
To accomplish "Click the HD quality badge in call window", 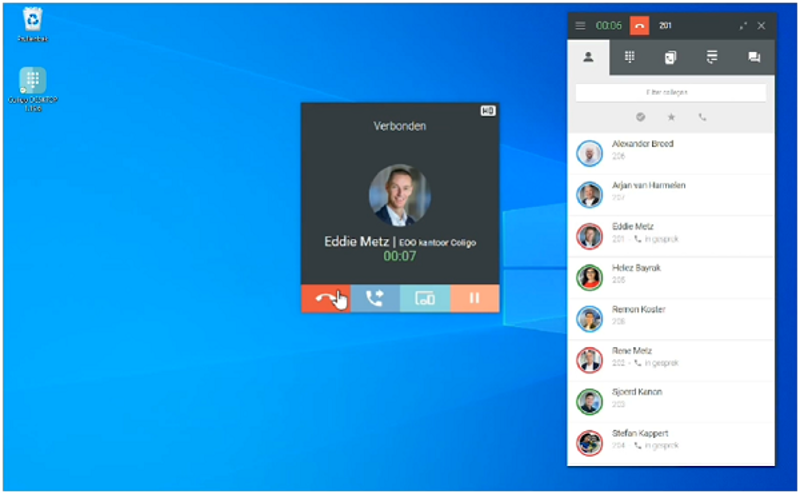I will (x=488, y=111).
